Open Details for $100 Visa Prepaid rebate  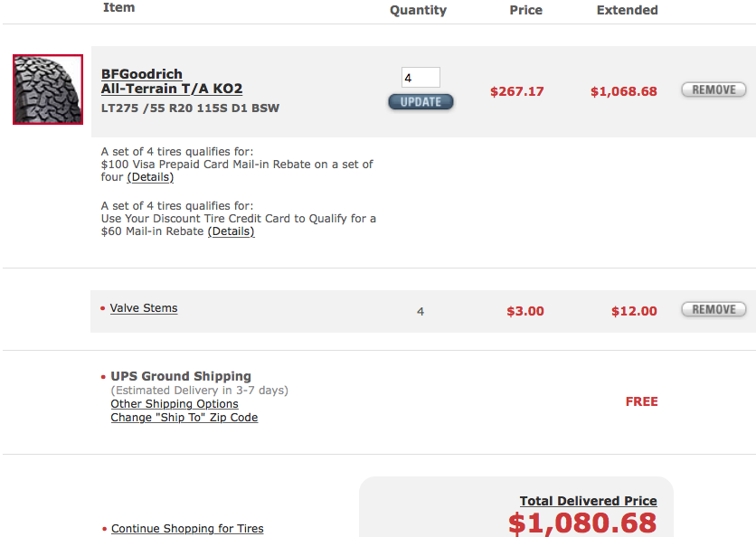coord(150,177)
